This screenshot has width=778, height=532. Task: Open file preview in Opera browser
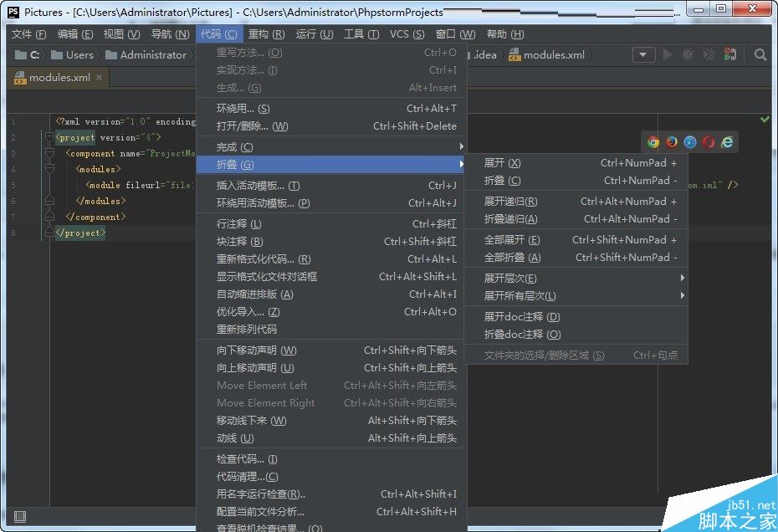click(709, 142)
